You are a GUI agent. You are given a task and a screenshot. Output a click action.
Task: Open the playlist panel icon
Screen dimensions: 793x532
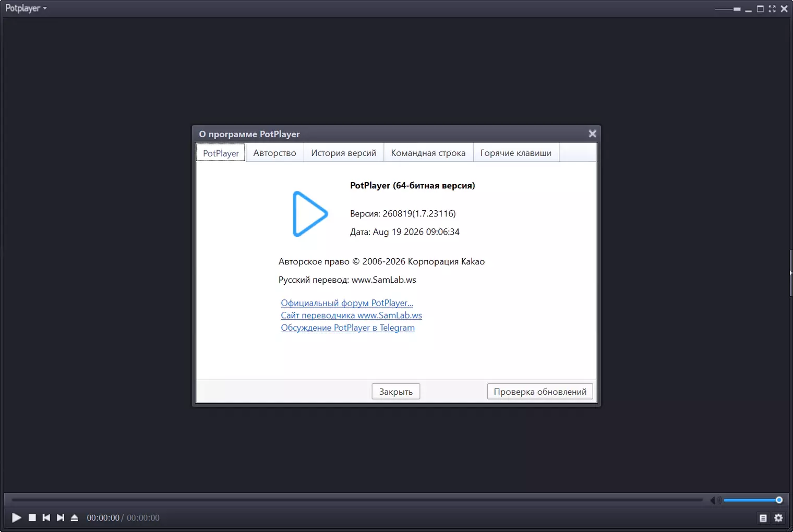coord(763,518)
